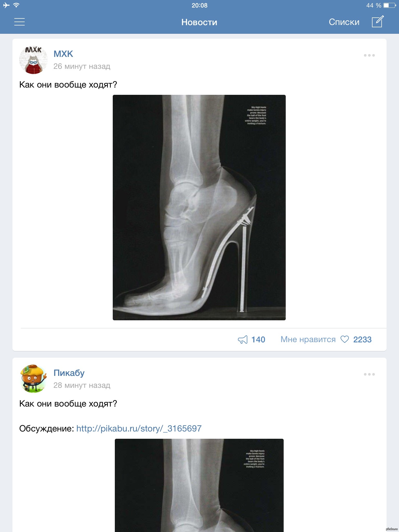This screenshot has width=399, height=532.
Task: Open the Списки lists selector
Action: (x=344, y=22)
